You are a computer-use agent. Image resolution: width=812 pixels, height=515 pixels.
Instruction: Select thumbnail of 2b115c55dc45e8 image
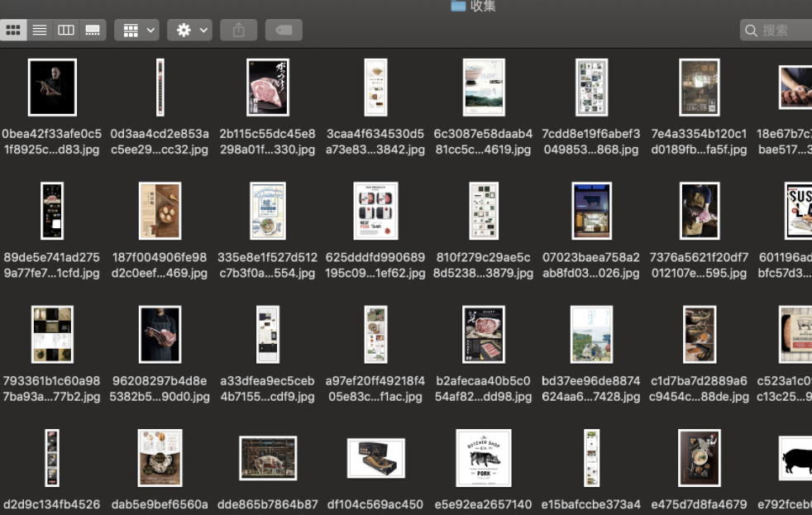pyautogui.click(x=268, y=87)
